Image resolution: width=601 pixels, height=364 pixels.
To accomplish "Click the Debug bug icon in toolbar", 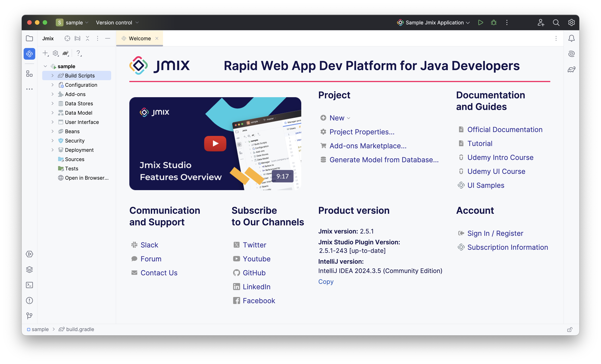I will 494,22.
